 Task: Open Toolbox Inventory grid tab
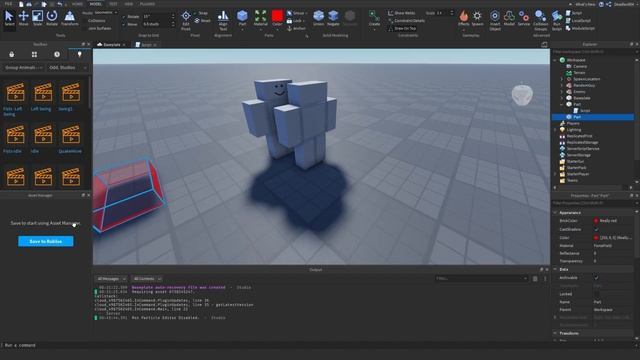[34, 54]
